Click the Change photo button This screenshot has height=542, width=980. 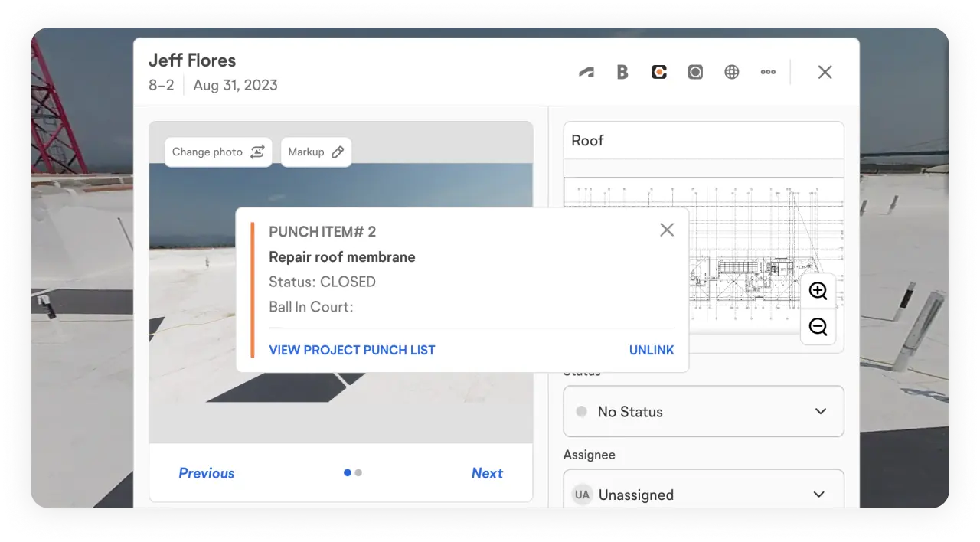(218, 152)
